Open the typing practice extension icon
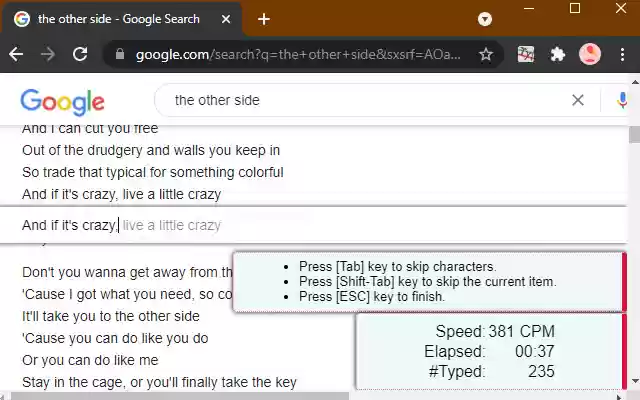The image size is (640, 400). pyautogui.click(x=526, y=54)
